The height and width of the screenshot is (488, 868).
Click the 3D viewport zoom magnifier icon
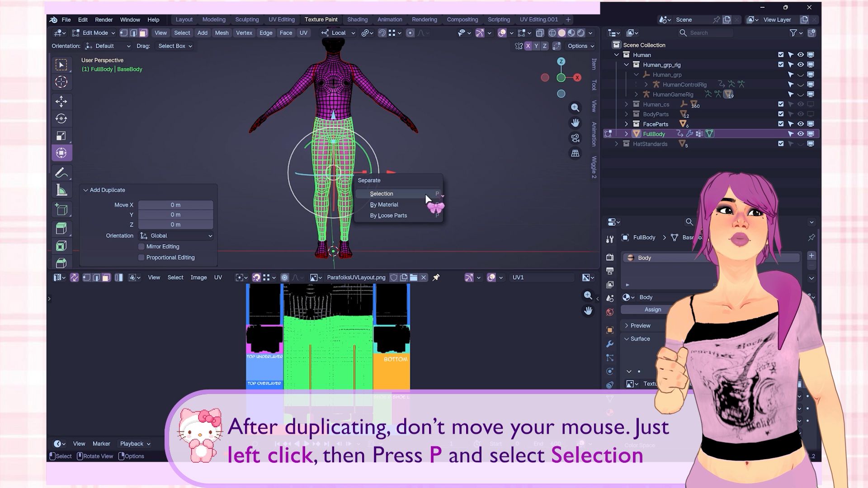[575, 108]
